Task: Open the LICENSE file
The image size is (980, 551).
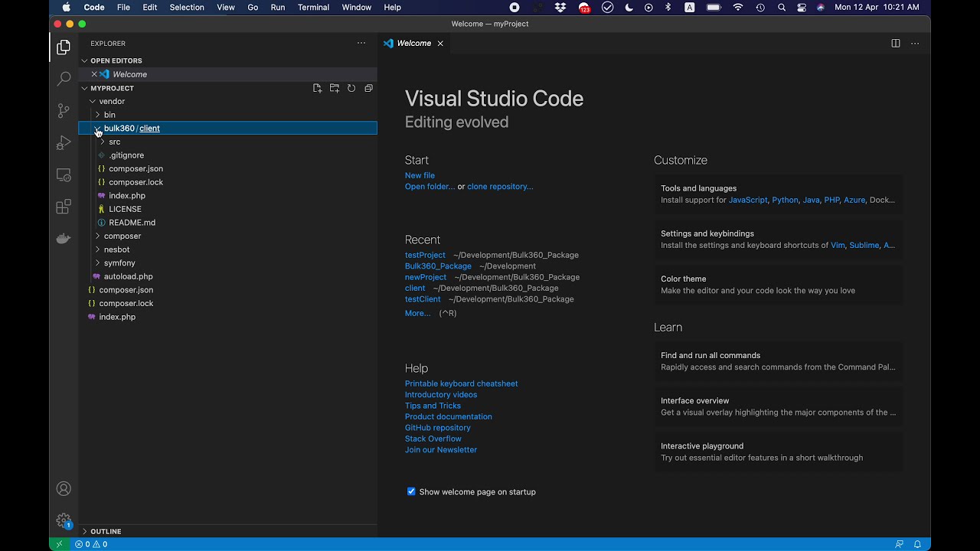Action: tap(125, 209)
